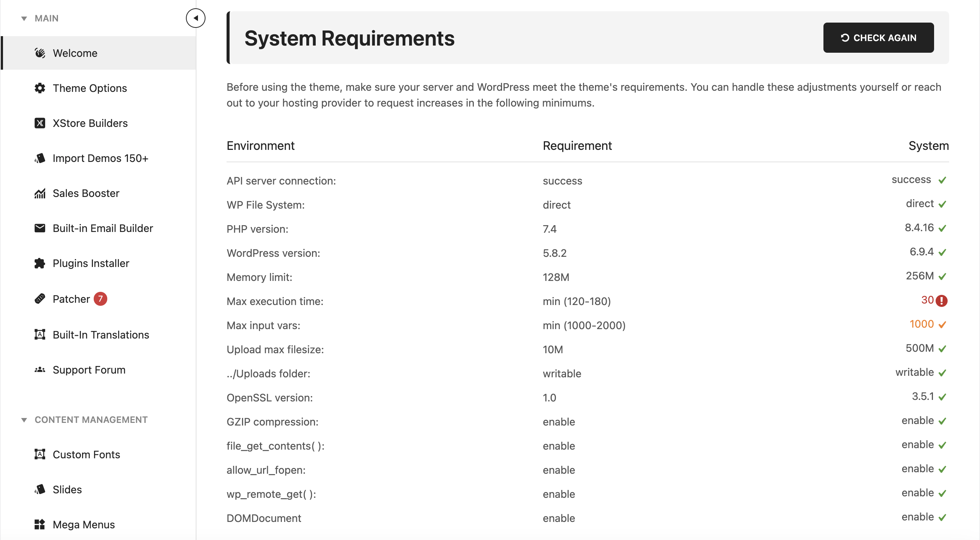This screenshot has width=980, height=540.
Task: Open Built-In Translations menu item
Action: coord(100,334)
